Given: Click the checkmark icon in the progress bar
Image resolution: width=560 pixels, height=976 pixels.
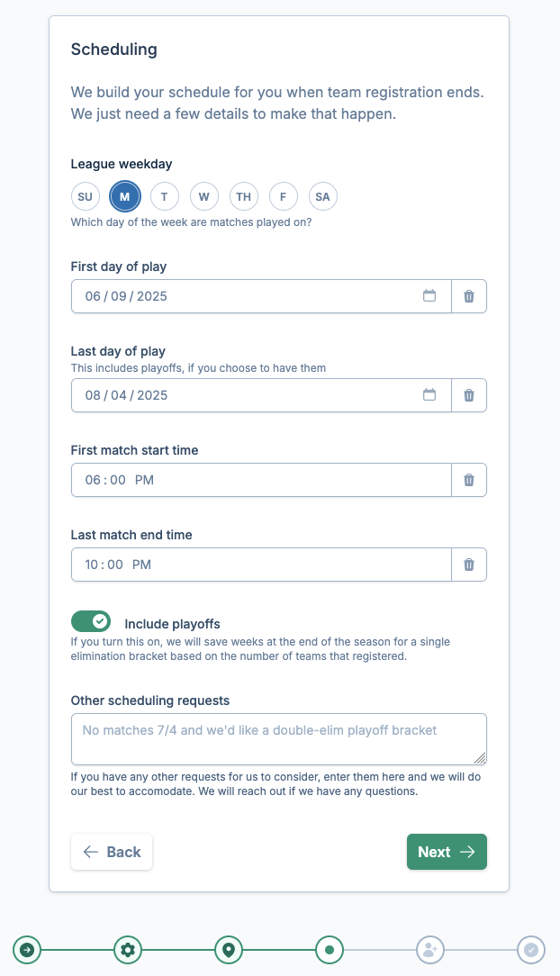Looking at the screenshot, I should (530, 949).
